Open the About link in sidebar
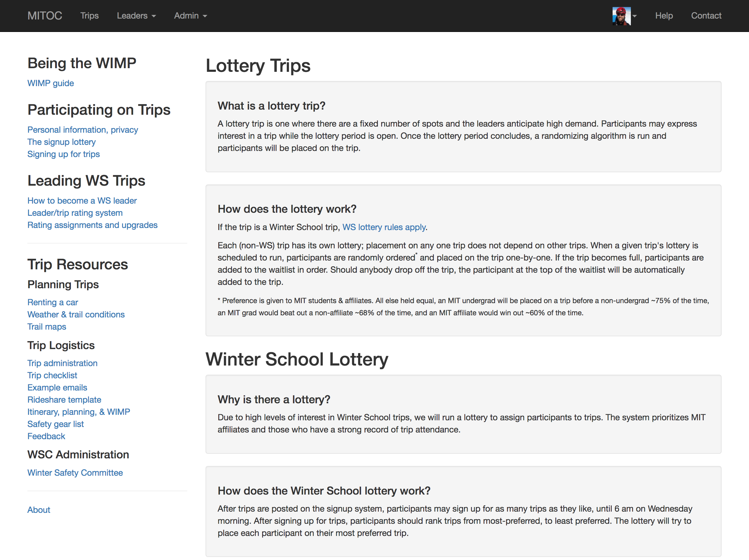Viewport: 749px width, 560px height. pyautogui.click(x=39, y=510)
